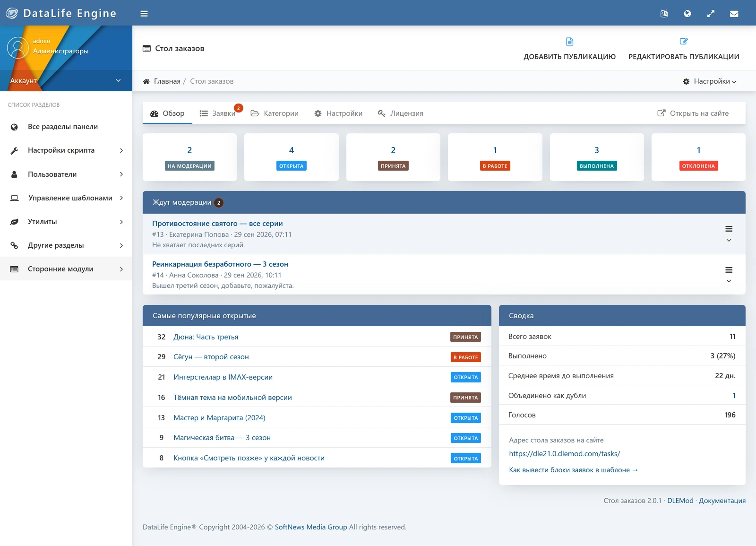This screenshot has width=756, height=546.
Task: Click the link icon for Другие разделы
Action: click(x=14, y=245)
